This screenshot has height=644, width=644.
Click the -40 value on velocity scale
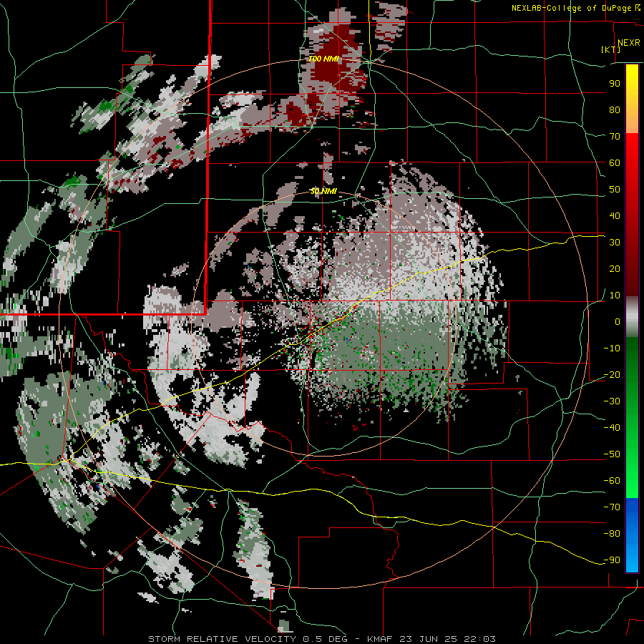coord(612,428)
